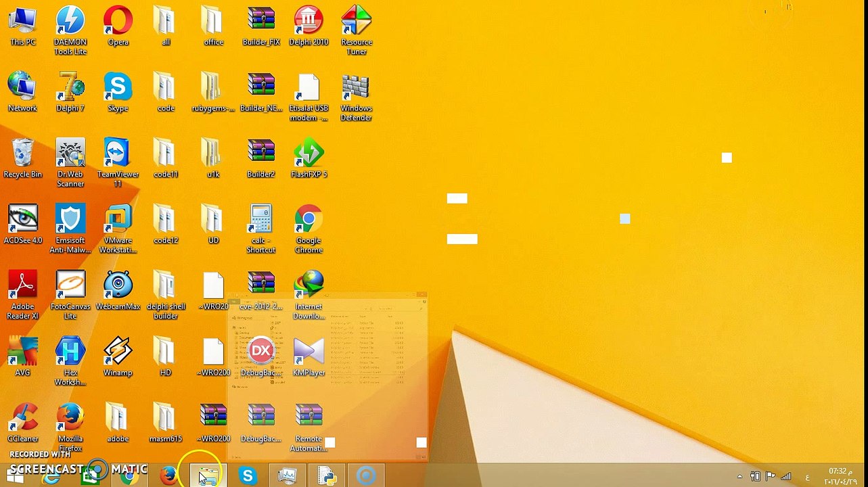Click the TeamViewer 11 shortcut
This screenshot has width=868, height=487.
[x=118, y=163]
